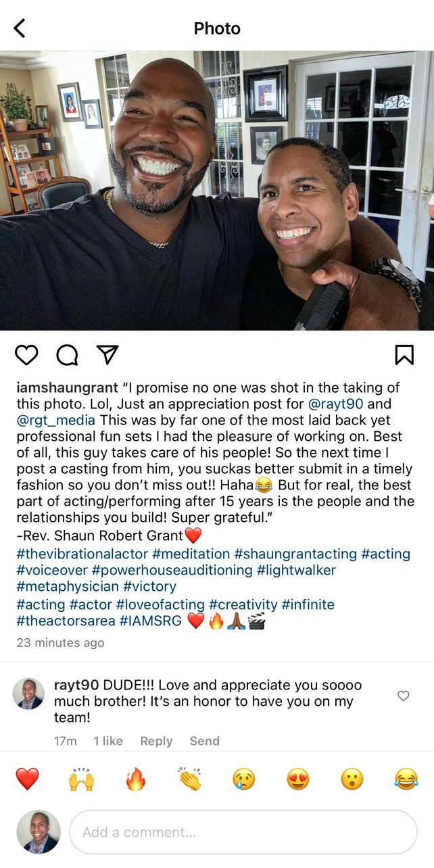Share the post via paper plane icon

[x=107, y=355]
